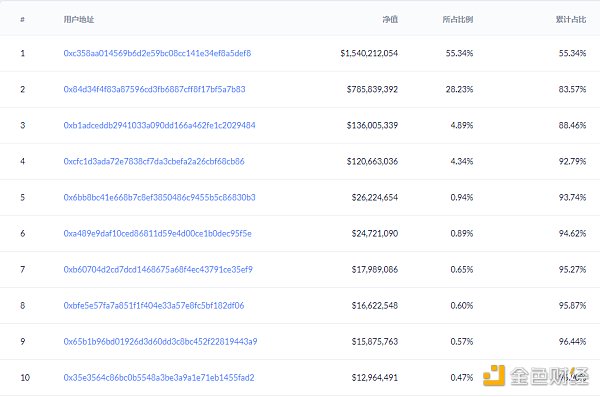
Task: Select the rank 9 address 0x65b1b96bd01926d3
Action: tap(160, 341)
